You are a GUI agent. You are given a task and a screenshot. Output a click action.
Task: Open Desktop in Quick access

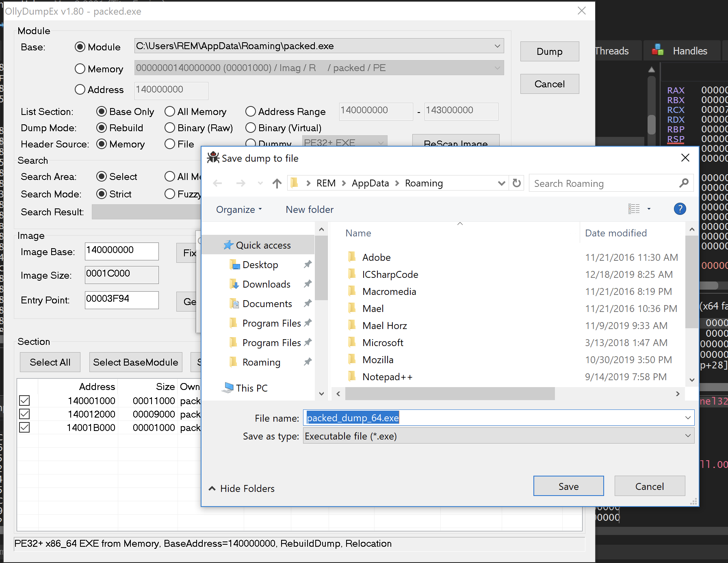(260, 265)
